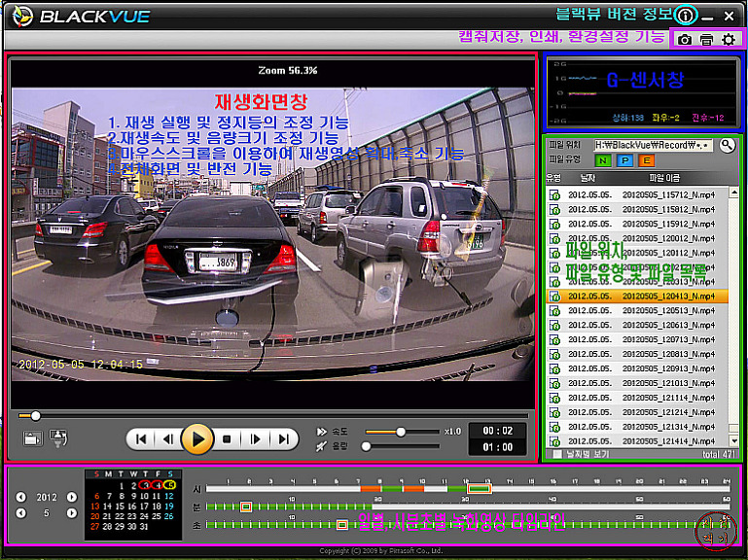This screenshot has width=748, height=560.
Task: Click file icon of 20120505_121013_N.mp4 row
Action: (x=554, y=383)
